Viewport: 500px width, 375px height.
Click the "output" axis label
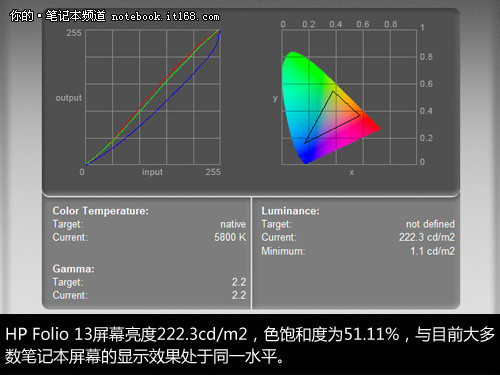(68, 98)
